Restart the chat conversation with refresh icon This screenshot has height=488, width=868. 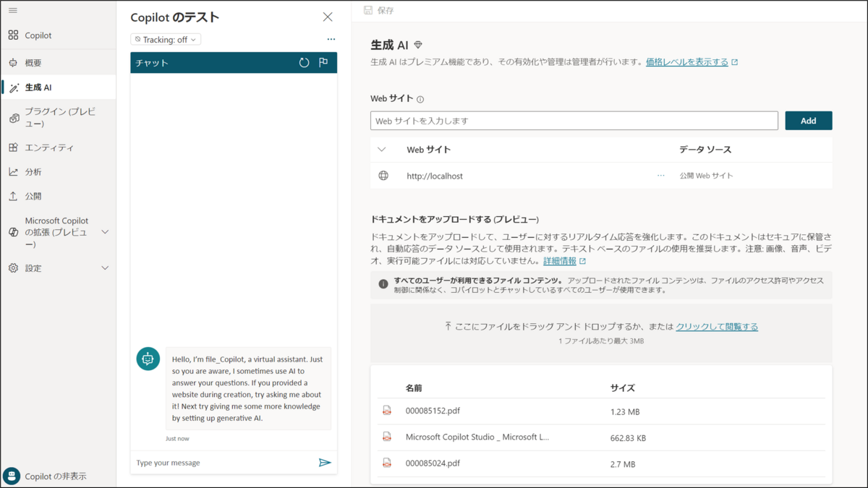[304, 63]
